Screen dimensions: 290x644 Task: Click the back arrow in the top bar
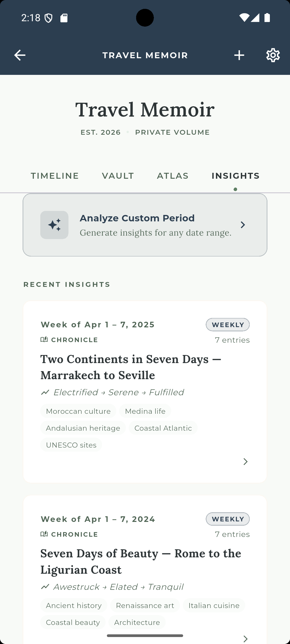pyautogui.click(x=20, y=55)
